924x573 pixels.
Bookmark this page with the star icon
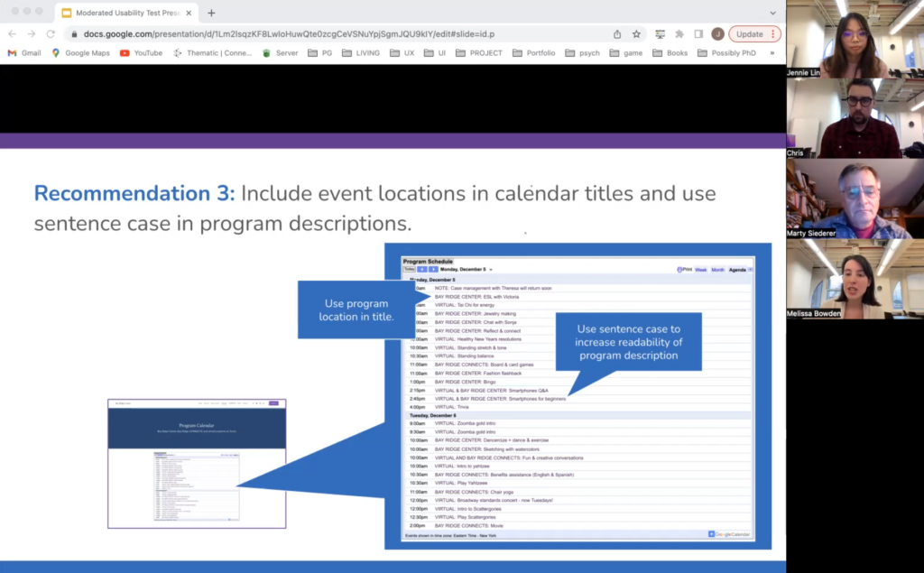click(636, 34)
